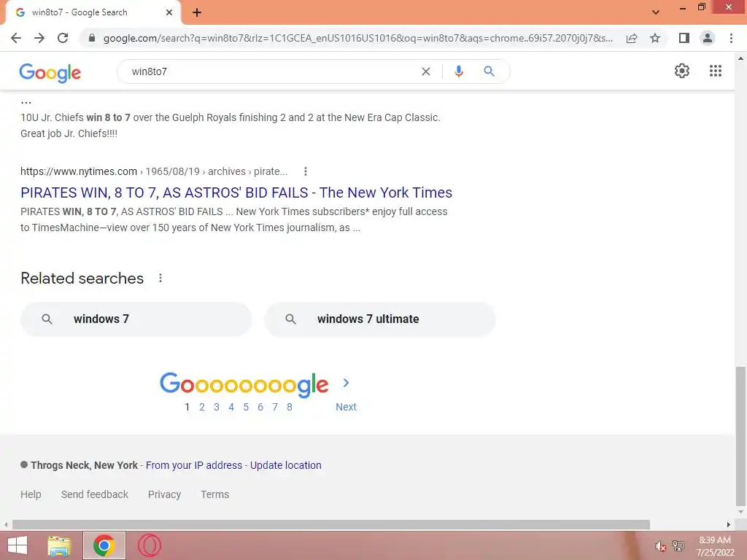Click From your IP address link
The height and width of the screenshot is (560, 747).
[194, 465]
